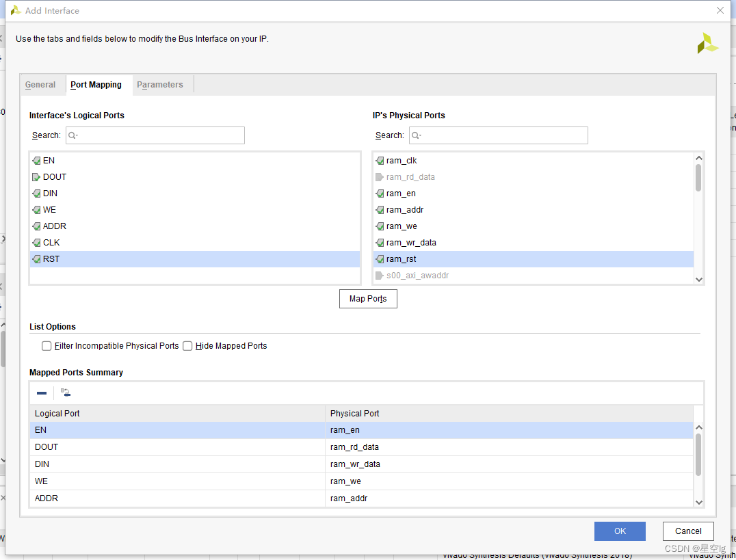
Task: Click mapped ports summary scroll-up arrow
Action: click(698, 427)
